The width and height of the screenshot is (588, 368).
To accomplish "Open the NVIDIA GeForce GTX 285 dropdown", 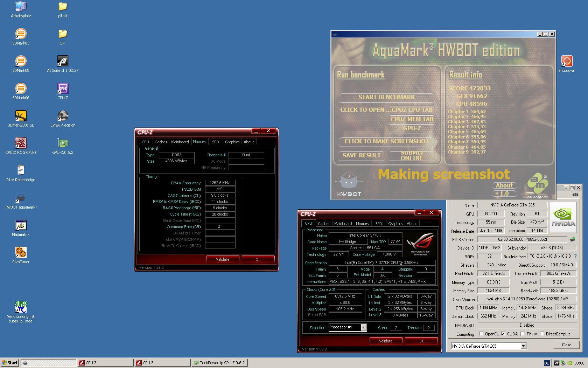I will [523, 346].
